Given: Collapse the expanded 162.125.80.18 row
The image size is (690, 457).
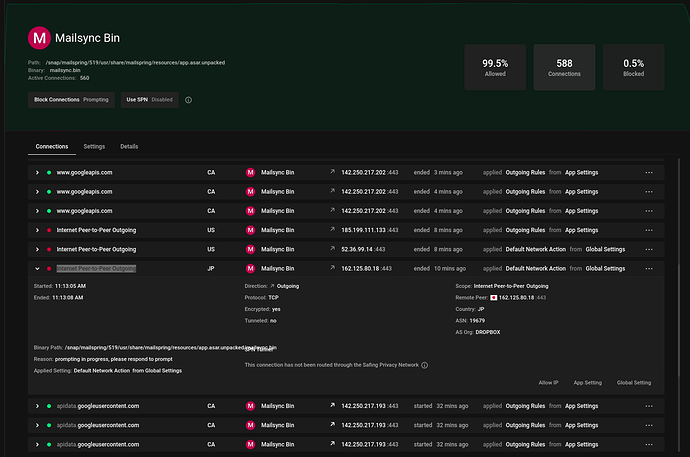Looking at the screenshot, I should pos(37,268).
